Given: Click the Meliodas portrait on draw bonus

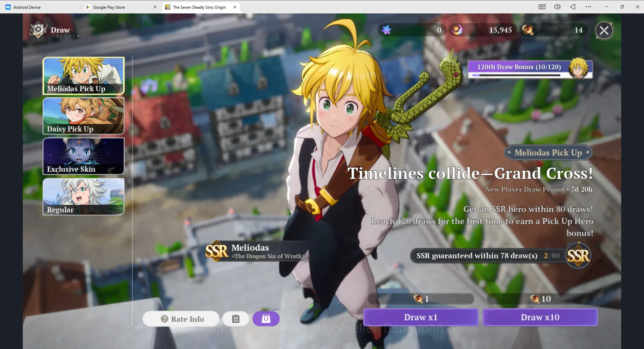Looking at the screenshot, I should point(578,68).
